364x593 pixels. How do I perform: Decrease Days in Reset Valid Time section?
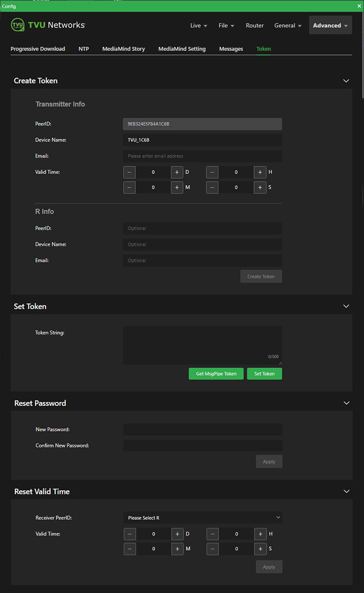[x=130, y=534]
